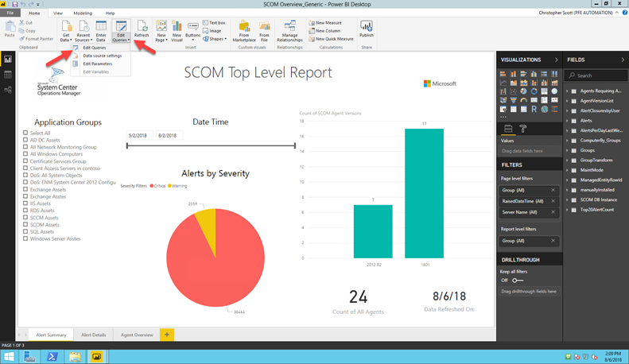Check the IIS Assets checkbox

(25, 203)
